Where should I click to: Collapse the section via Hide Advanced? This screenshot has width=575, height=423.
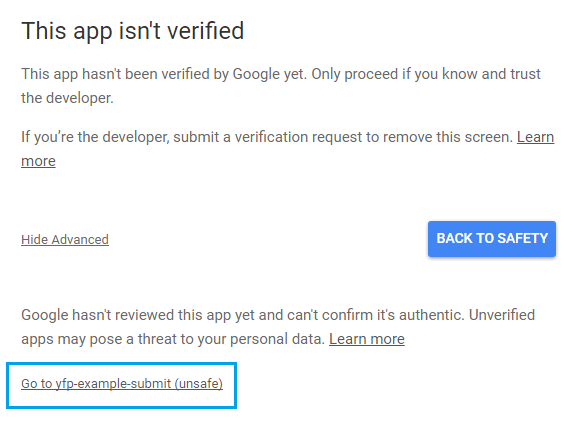[65, 240]
